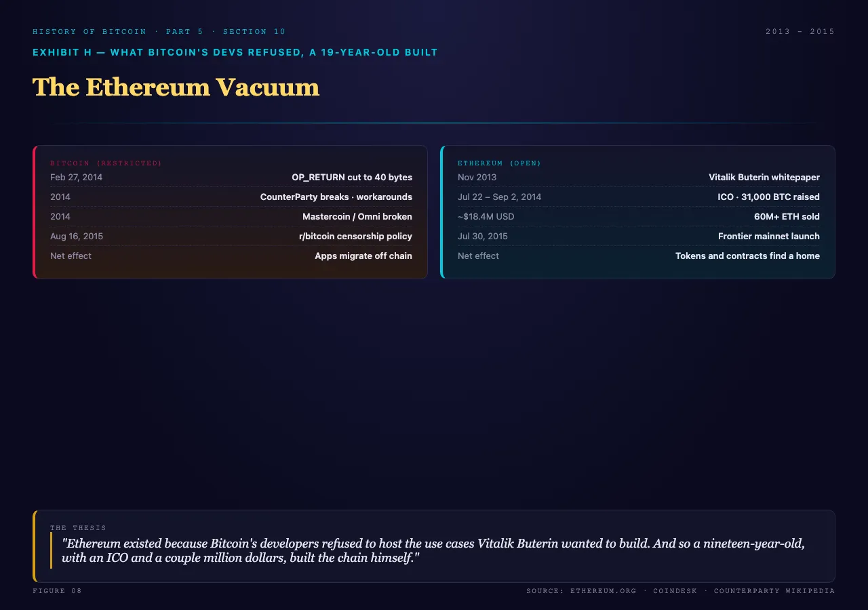Image resolution: width=868 pixels, height=610 pixels.
Task: Select "Frontier mainnet launch" entry
Action: [x=769, y=237]
